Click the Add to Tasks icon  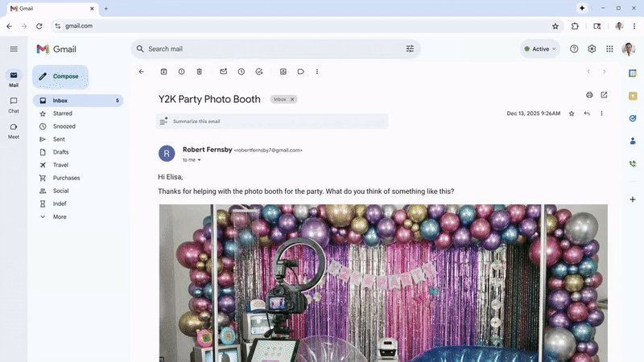pos(258,72)
